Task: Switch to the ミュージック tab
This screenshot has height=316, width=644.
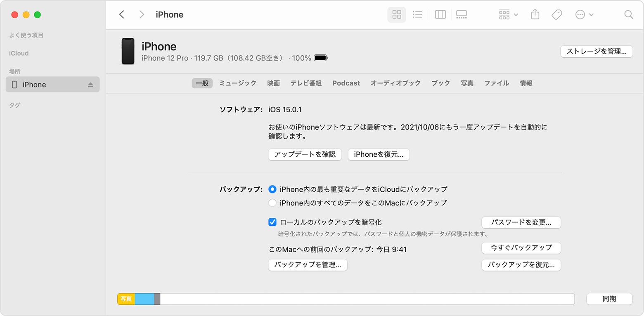Action: click(238, 83)
